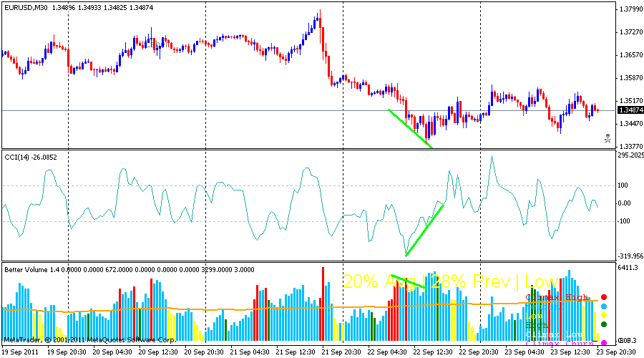Click the orange moving average line in volume
This screenshot has width=644, height=358.
click(x=215, y=310)
